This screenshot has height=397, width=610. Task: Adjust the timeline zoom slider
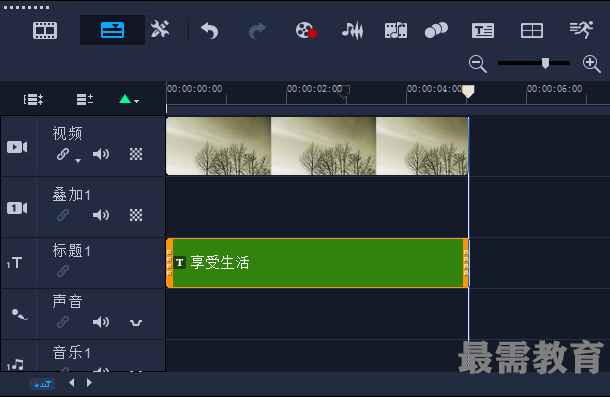545,63
